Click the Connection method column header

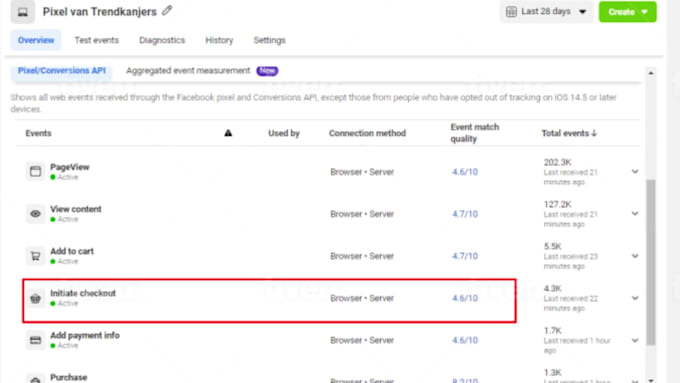367,133
